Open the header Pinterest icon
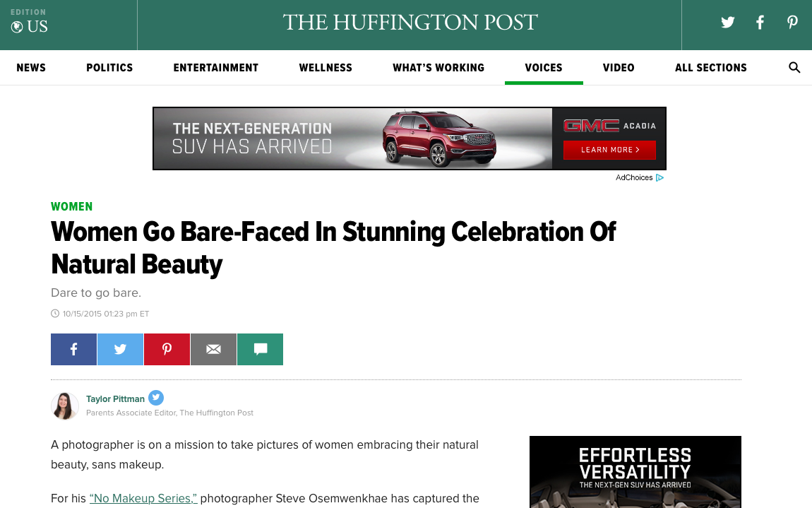Viewport: 812px width, 508px height. click(792, 23)
